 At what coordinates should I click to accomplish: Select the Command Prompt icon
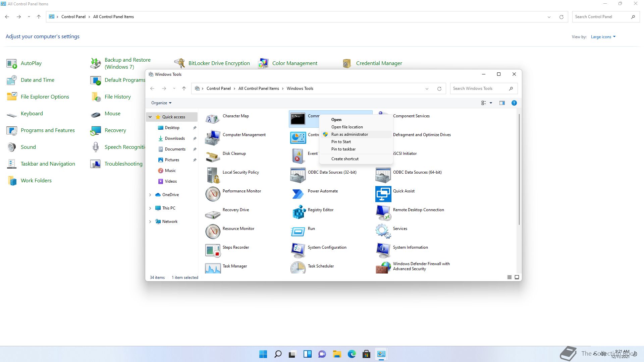(298, 119)
